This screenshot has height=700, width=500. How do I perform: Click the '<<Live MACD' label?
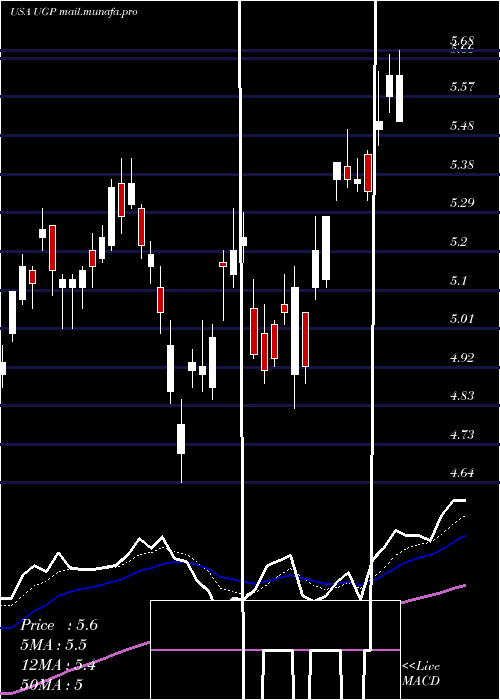coord(421,673)
